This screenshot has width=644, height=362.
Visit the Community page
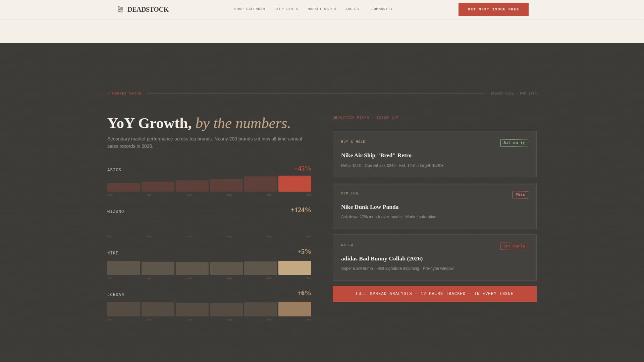(x=382, y=9)
